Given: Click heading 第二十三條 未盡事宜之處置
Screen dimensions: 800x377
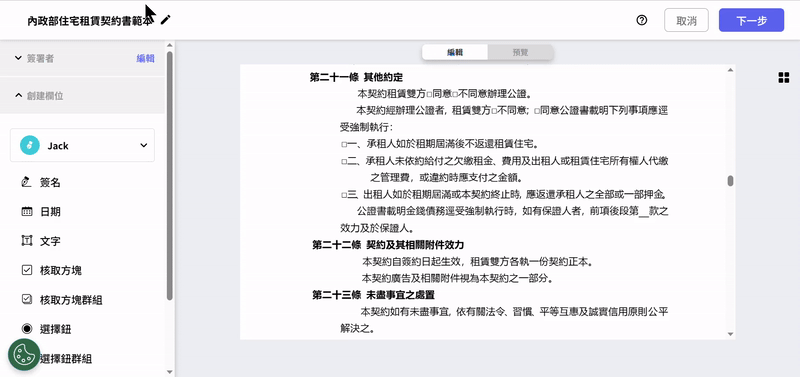Looking at the screenshot, I should pos(373,294).
